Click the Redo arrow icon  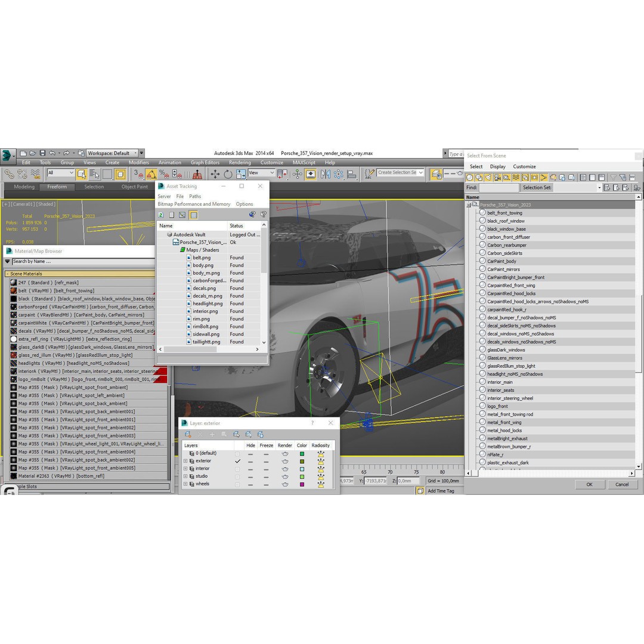[x=67, y=153]
